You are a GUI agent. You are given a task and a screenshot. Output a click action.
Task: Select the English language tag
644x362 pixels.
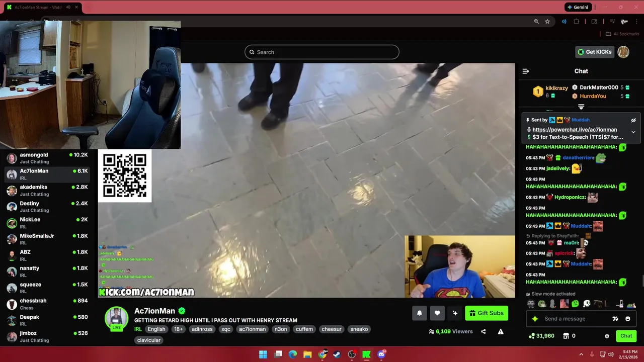coord(156,329)
